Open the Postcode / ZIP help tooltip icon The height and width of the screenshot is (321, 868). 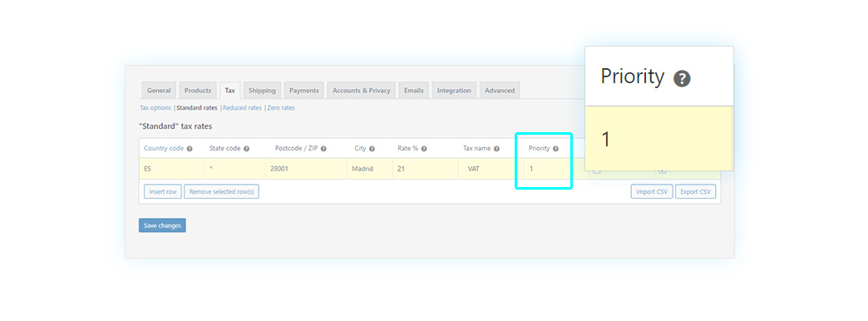(x=323, y=149)
